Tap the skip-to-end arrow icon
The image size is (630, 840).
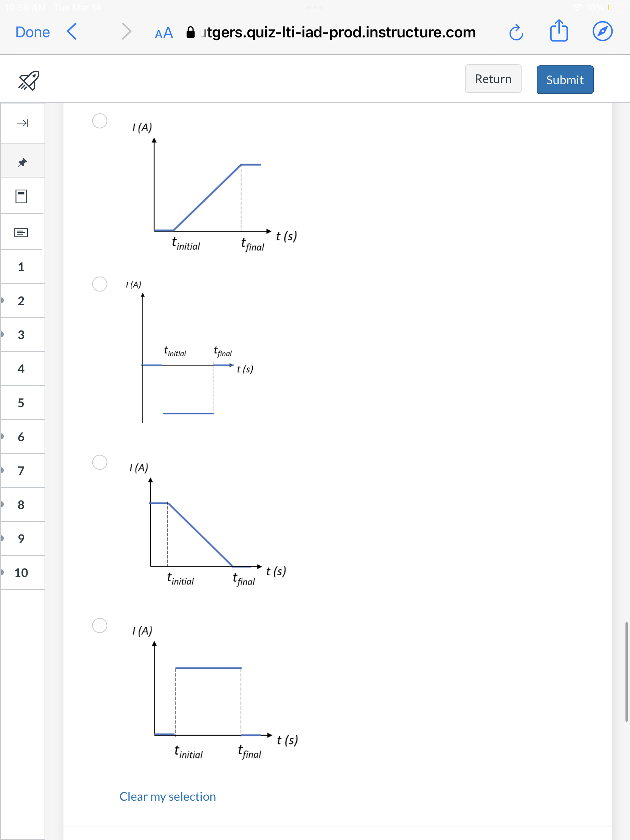[x=23, y=123]
